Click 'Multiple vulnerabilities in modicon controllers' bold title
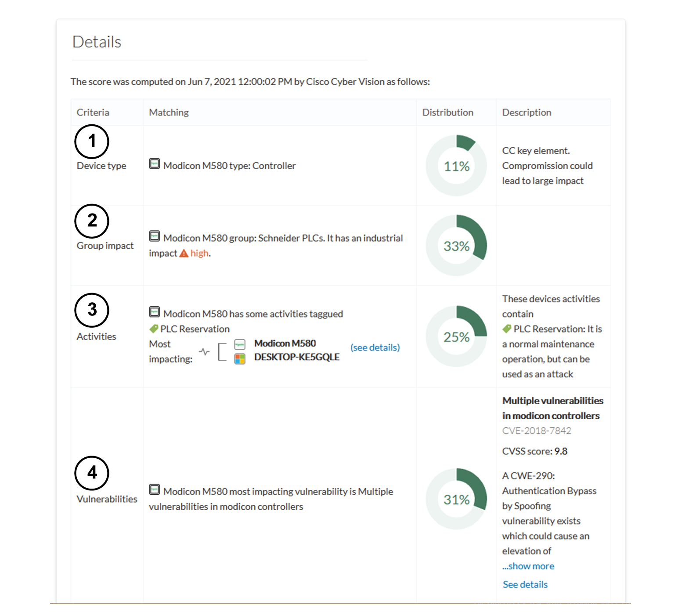 pos(552,408)
